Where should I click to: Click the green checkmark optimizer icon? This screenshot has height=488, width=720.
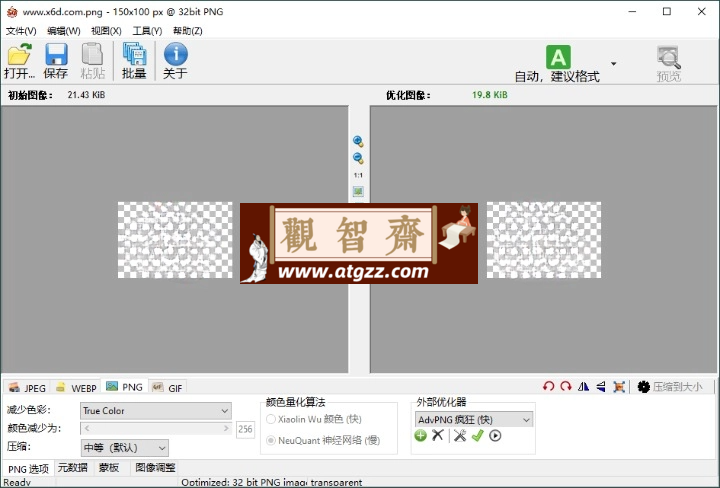tap(478, 435)
